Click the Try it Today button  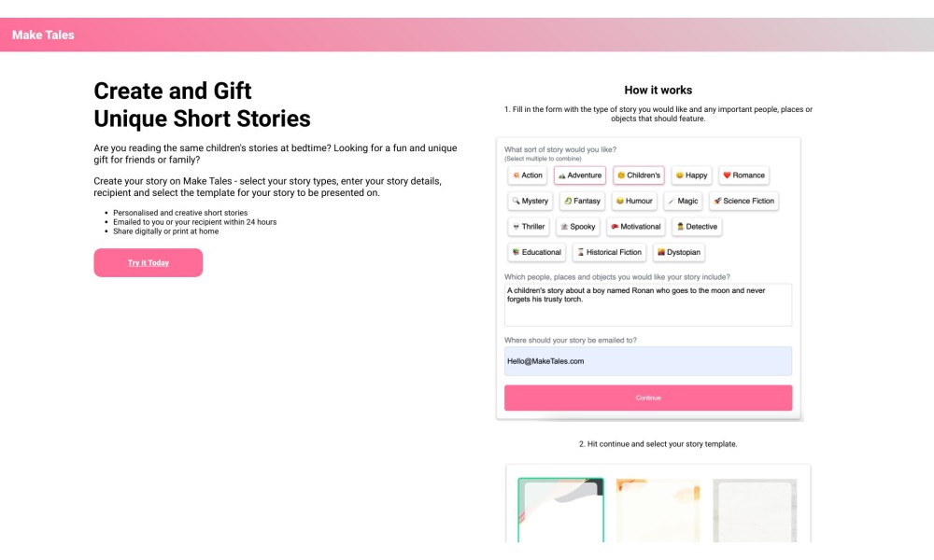click(149, 262)
